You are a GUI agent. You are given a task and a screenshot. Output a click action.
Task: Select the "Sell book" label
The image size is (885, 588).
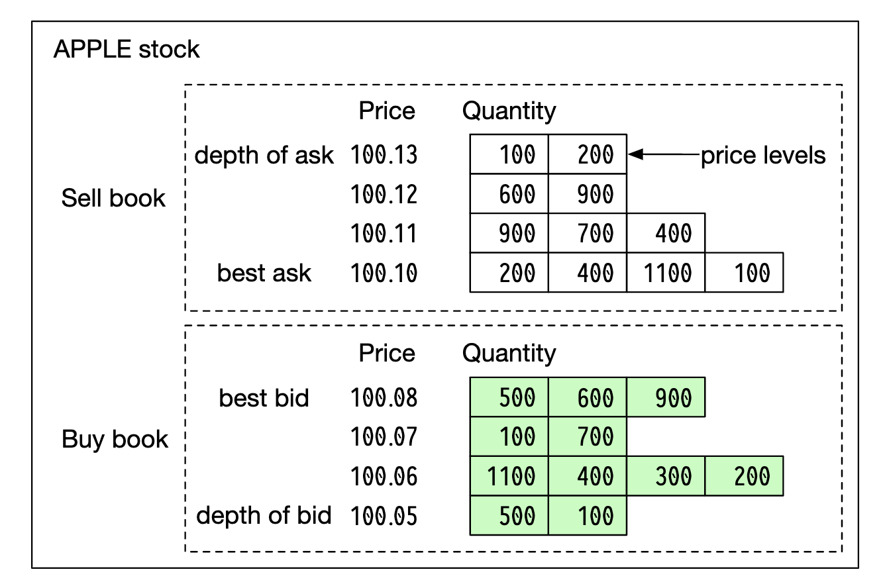[113, 198]
